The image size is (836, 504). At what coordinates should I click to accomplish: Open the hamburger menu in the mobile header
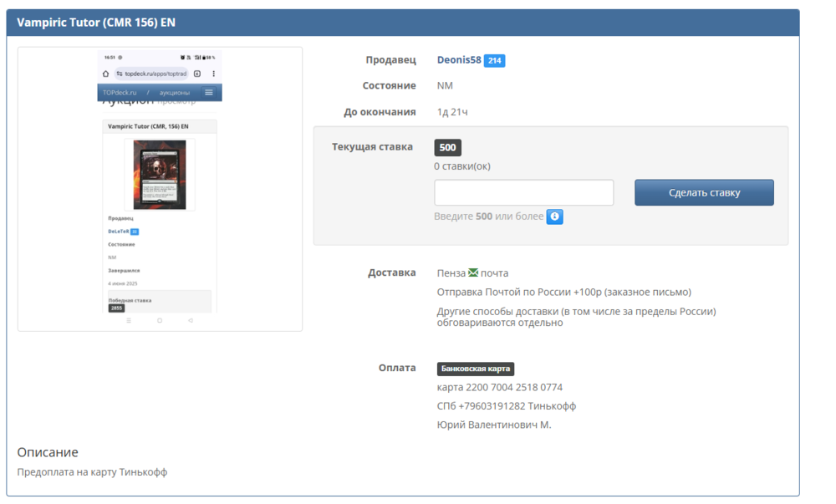click(x=209, y=93)
